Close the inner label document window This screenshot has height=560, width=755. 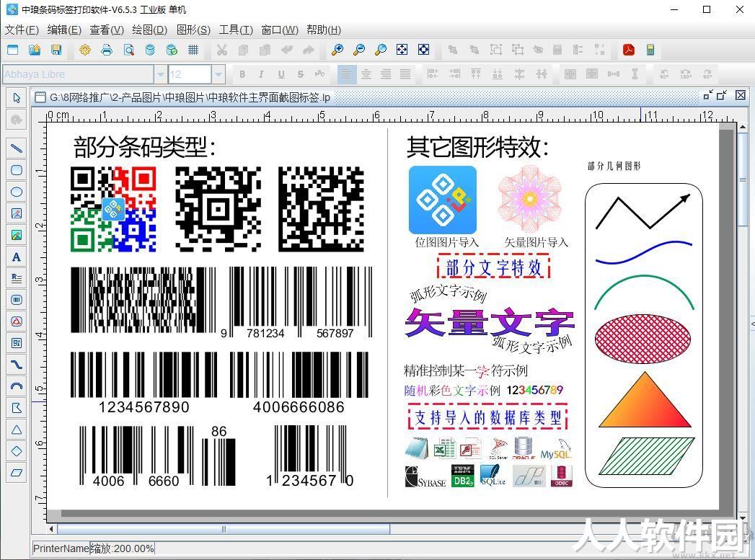[x=741, y=95]
